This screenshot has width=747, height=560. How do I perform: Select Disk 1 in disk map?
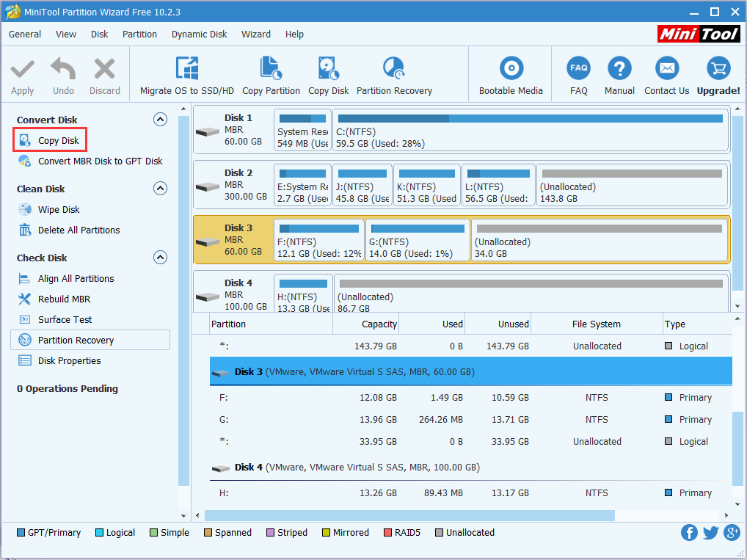coord(233,130)
